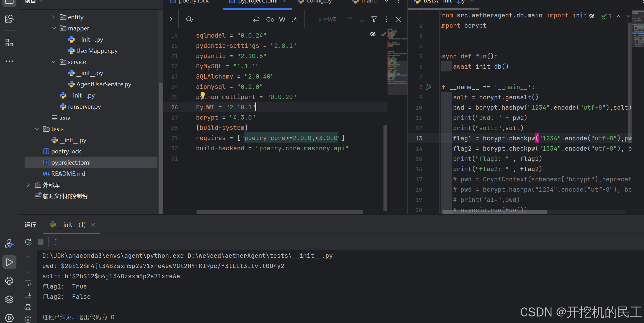Toggle soft-wrap in the console output
Screen dimensions: 644x323
click(x=28, y=283)
